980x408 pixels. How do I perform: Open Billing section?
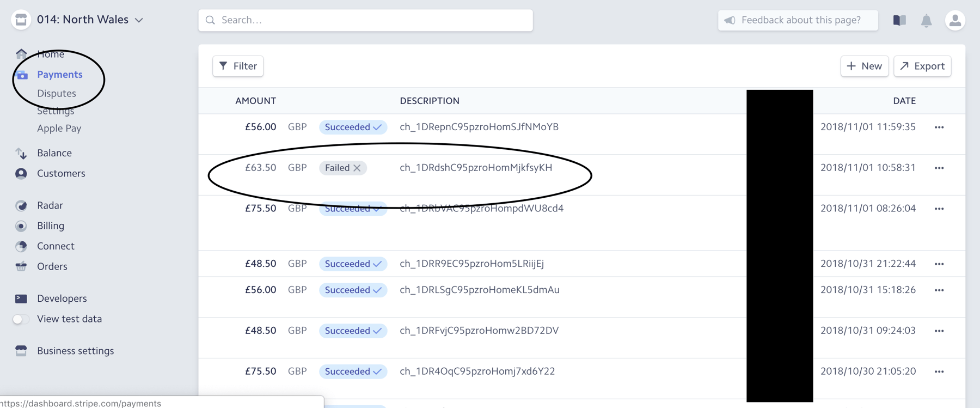[x=51, y=226]
